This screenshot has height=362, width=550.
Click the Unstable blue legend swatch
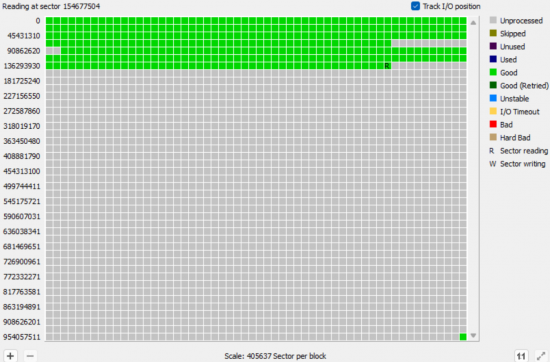pyautogui.click(x=493, y=98)
